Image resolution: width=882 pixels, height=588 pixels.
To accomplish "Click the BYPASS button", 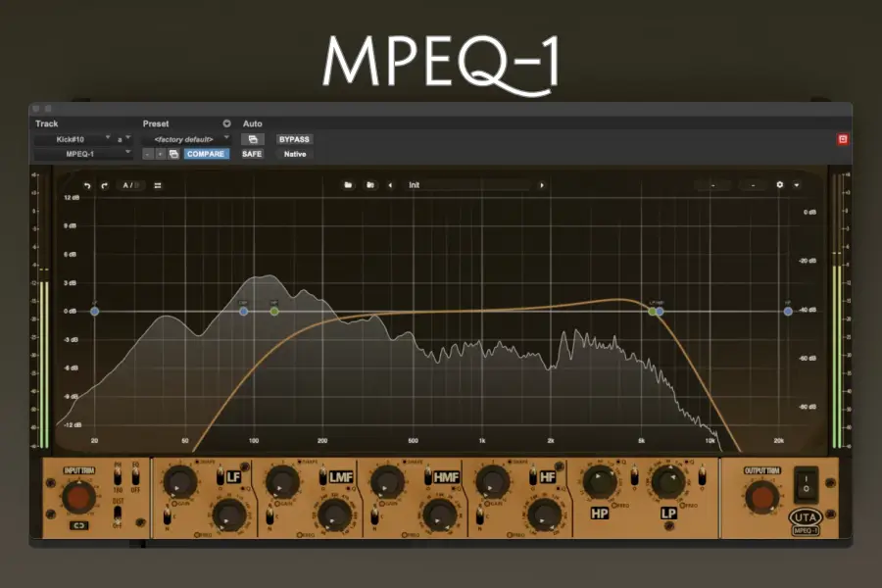I will click(x=294, y=139).
